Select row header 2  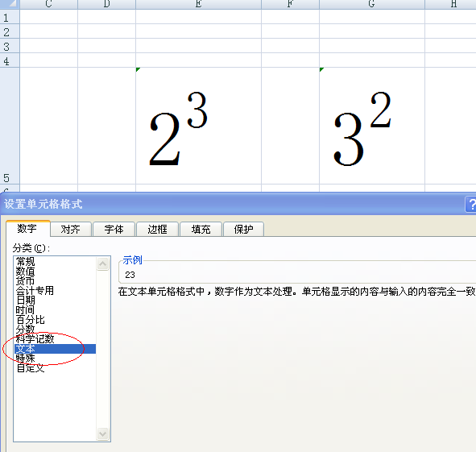click(x=10, y=31)
